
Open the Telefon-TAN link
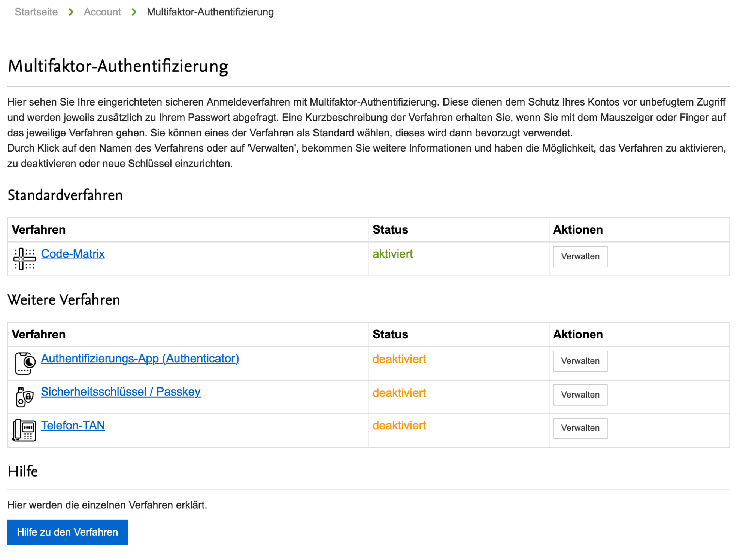(73, 425)
